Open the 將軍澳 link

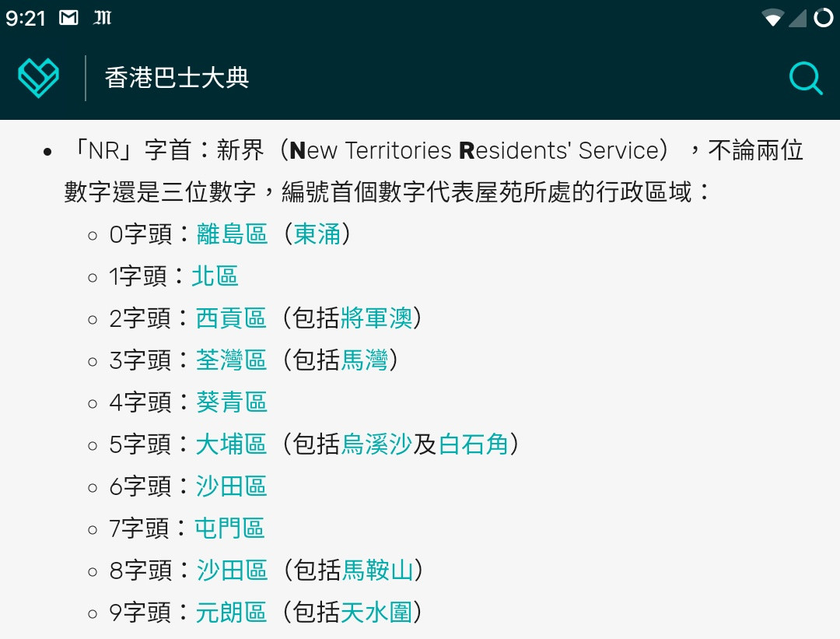coord(376,318)
